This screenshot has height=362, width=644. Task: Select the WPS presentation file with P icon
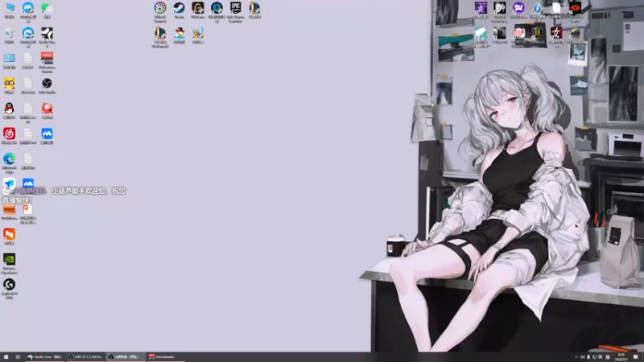click(x=28, y=213)
